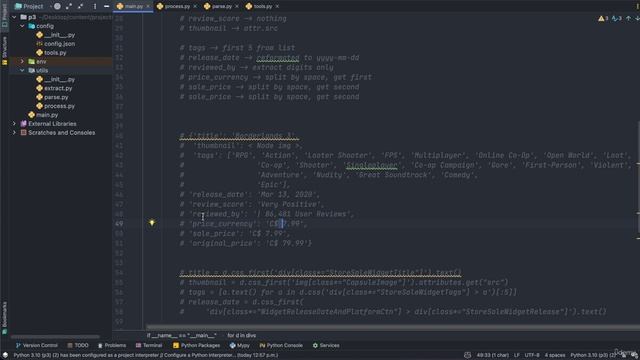Image resolution: width=640 pixels, height=360 pixels.
Task: Expand External Libraries node
Action: click(x=14, y=123)
